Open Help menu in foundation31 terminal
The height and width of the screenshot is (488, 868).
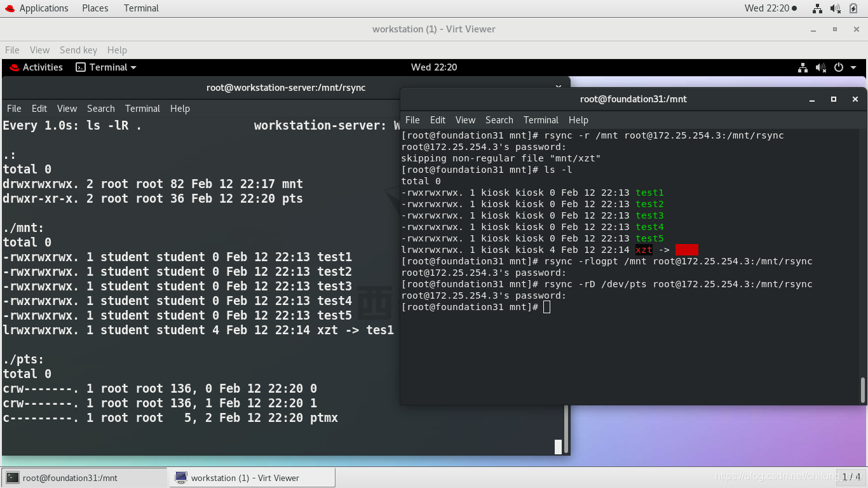(578, 120)
